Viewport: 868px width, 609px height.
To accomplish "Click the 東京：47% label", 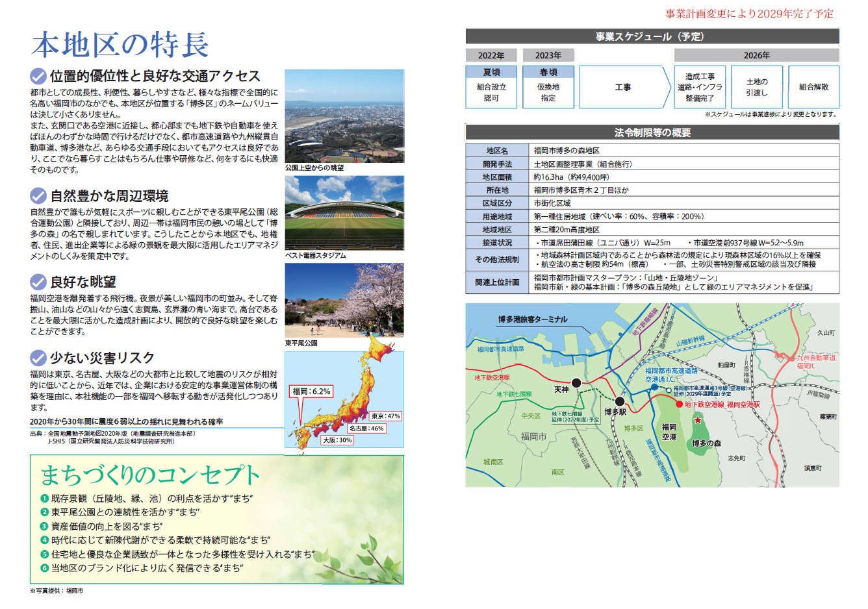I will [x=386, y=416].
